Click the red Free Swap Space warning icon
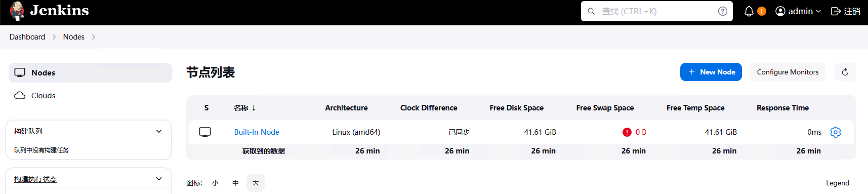Screen dimensions: 868x194 point(627,132)
